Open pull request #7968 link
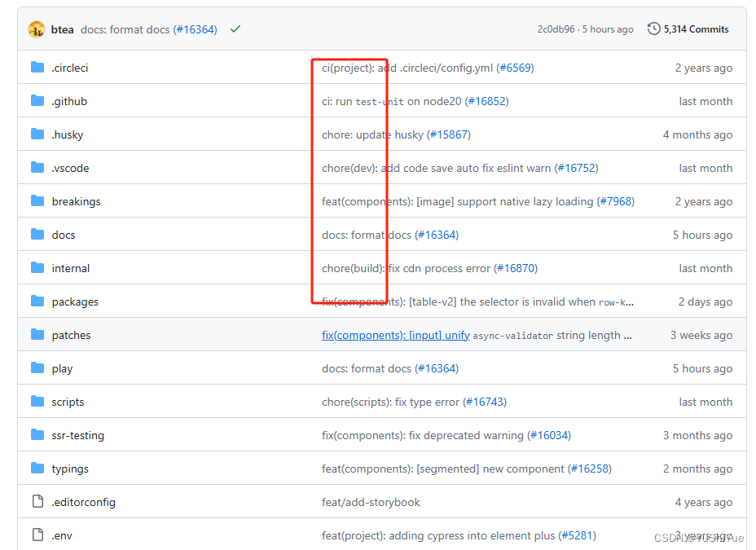756x550 pixels. (615, 201)
